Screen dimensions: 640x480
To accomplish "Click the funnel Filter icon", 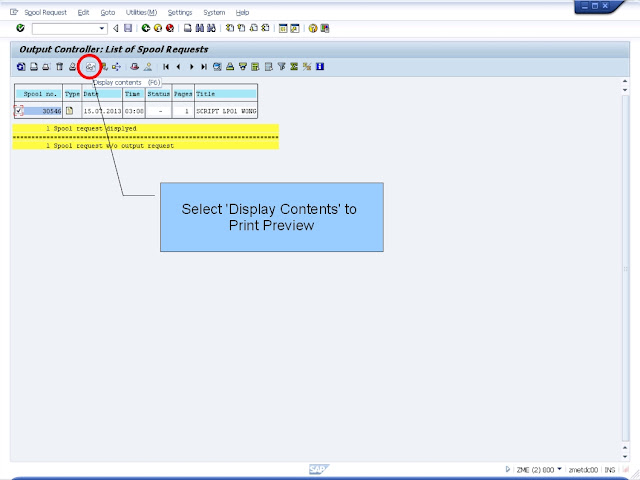I will pyautogui.click(x=281, y=67).
